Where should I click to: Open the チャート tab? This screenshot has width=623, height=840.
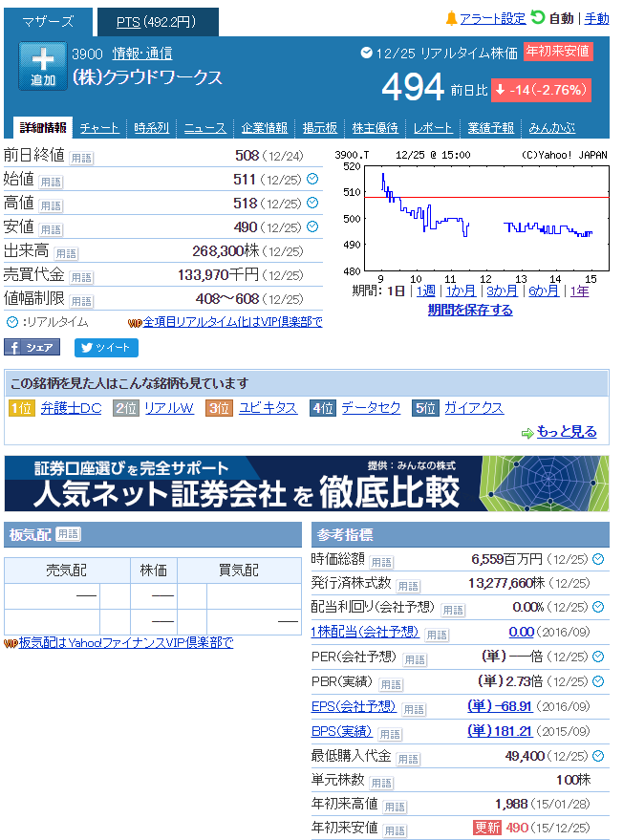99,128
